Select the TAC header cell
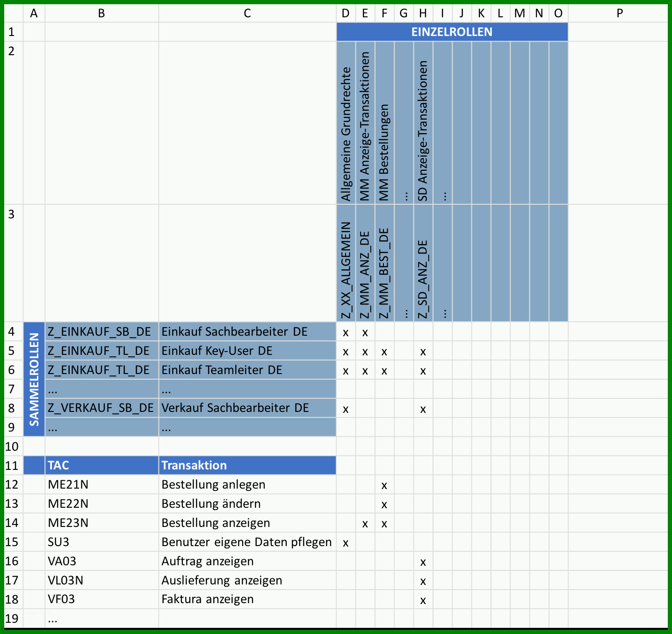 (x=101, y=465)
